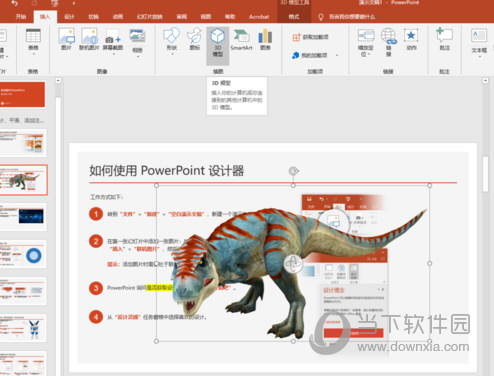Click the step 1 red numbered circle
The width and height of the screenshot is (494, 376).
[96, 214]
